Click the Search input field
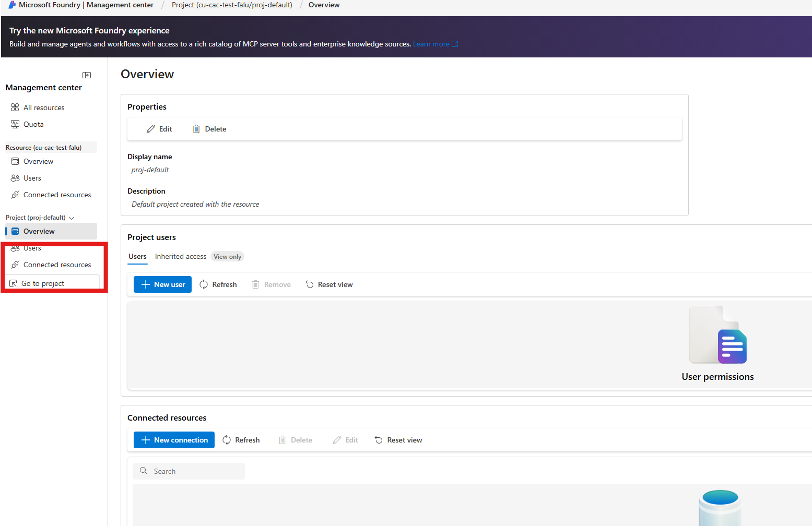 pos(189,471)
